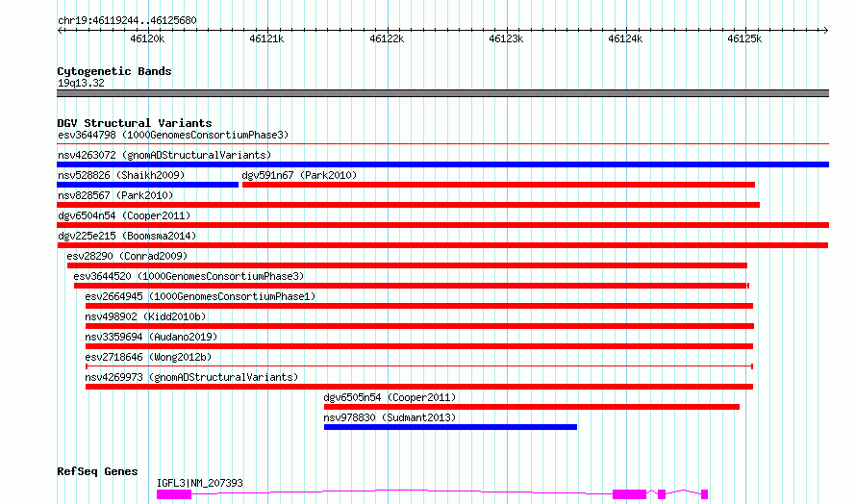Select the dgv591n67 Park2010 red bar
Viewport: 856px width, 504px height.
[498, 185]
